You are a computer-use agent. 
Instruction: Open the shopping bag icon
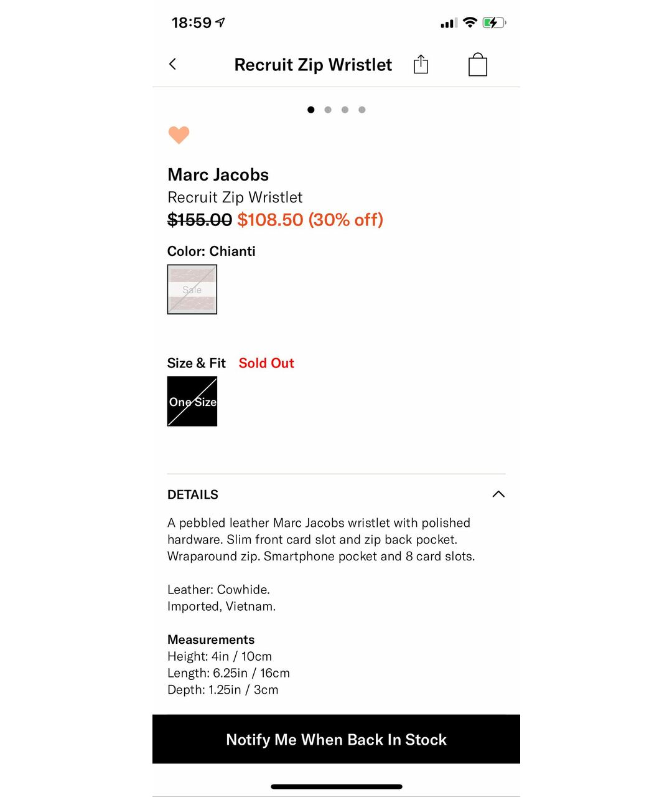477,64
